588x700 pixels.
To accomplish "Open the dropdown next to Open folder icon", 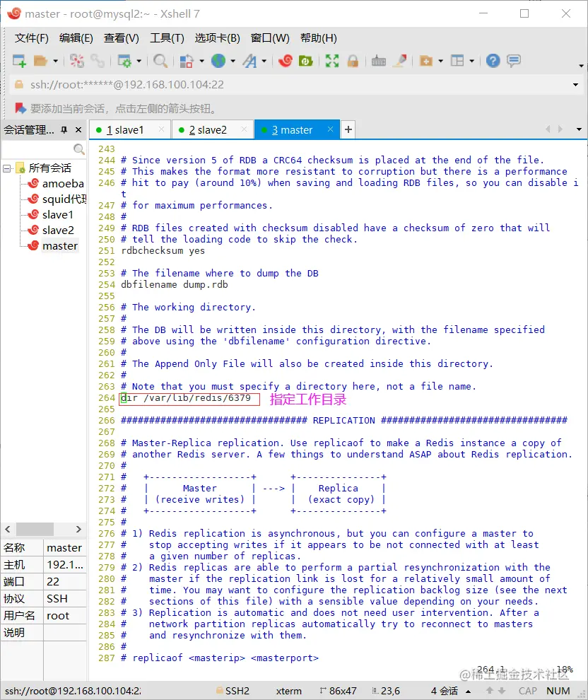I will (x=55, y=61).
